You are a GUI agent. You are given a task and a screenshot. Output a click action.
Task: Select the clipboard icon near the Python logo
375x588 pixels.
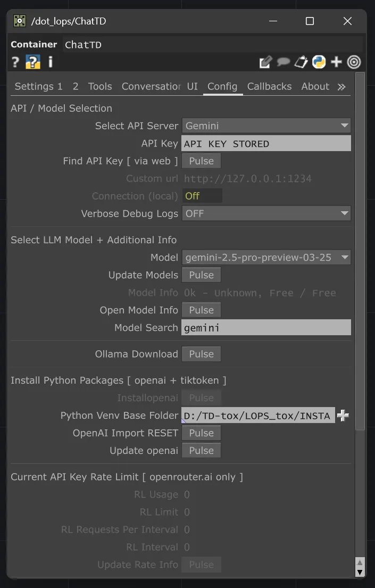point(301,62)
